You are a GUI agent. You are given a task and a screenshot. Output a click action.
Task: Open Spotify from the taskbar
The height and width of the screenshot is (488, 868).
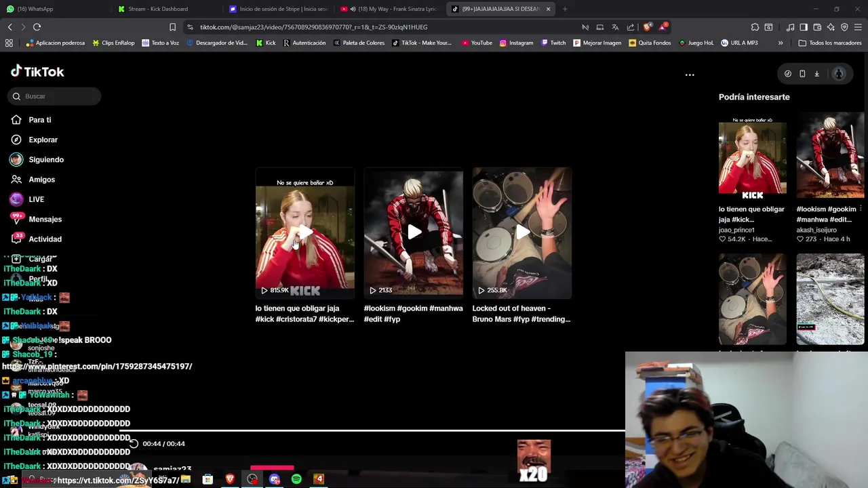(296, 479)
